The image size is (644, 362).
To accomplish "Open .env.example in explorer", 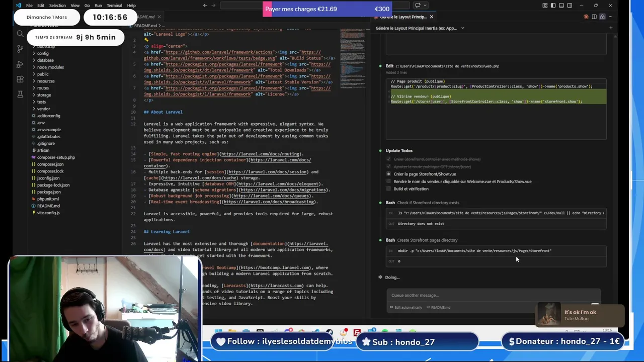I will 49,130.
